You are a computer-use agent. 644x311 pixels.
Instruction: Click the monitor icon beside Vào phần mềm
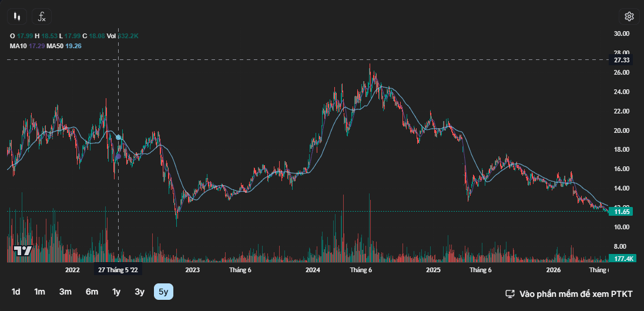(509, 294)
